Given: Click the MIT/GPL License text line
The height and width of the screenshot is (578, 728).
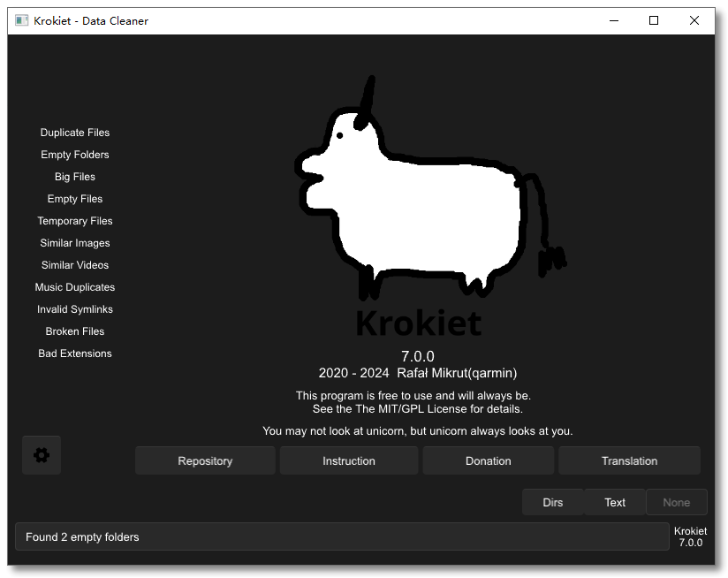Looking at the screenshot, I should click(417, 409).
